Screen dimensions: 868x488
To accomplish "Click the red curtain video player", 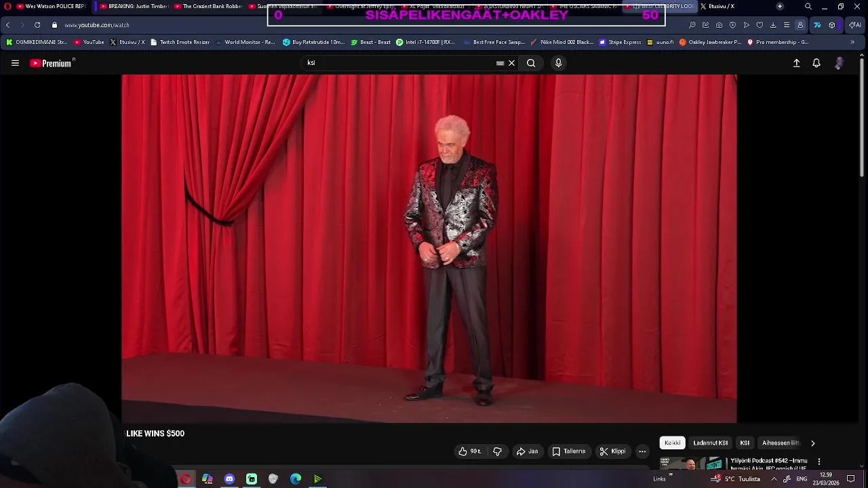I will [x=429, y=249].
